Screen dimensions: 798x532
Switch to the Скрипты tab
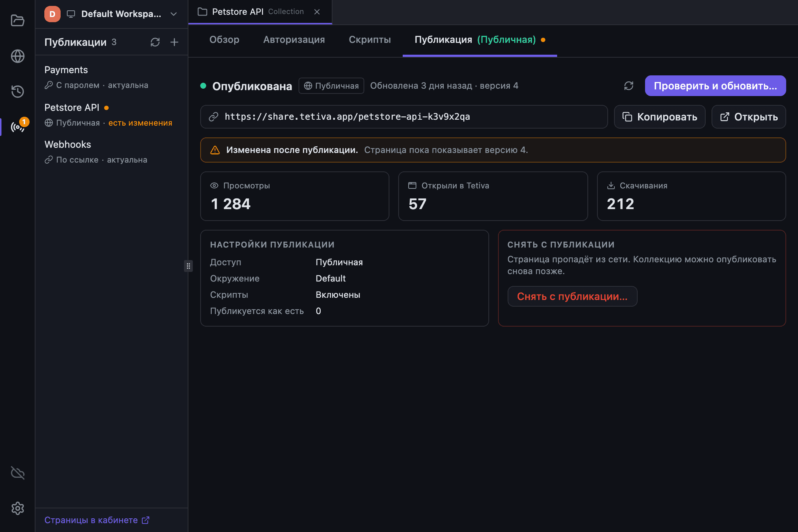pos(370,40)
